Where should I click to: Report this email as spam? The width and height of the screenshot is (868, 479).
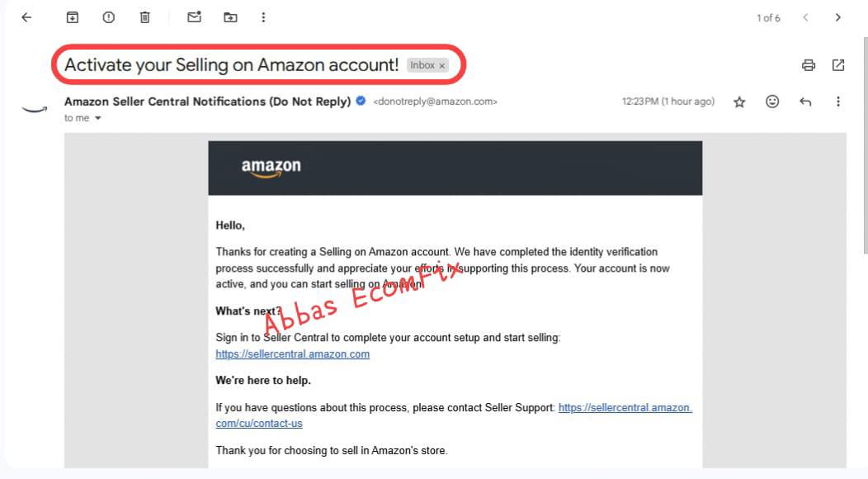click(109, 17)
